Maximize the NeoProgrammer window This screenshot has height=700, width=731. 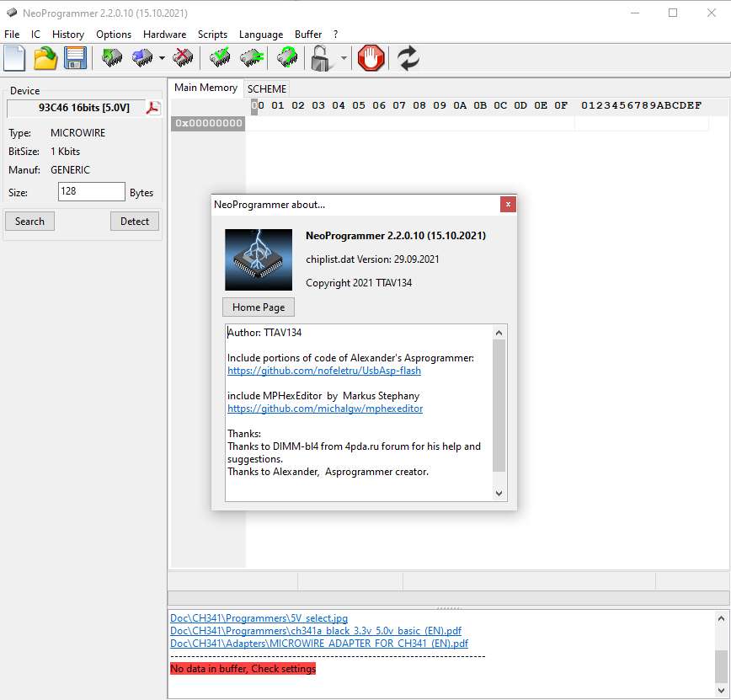point(673,13)
